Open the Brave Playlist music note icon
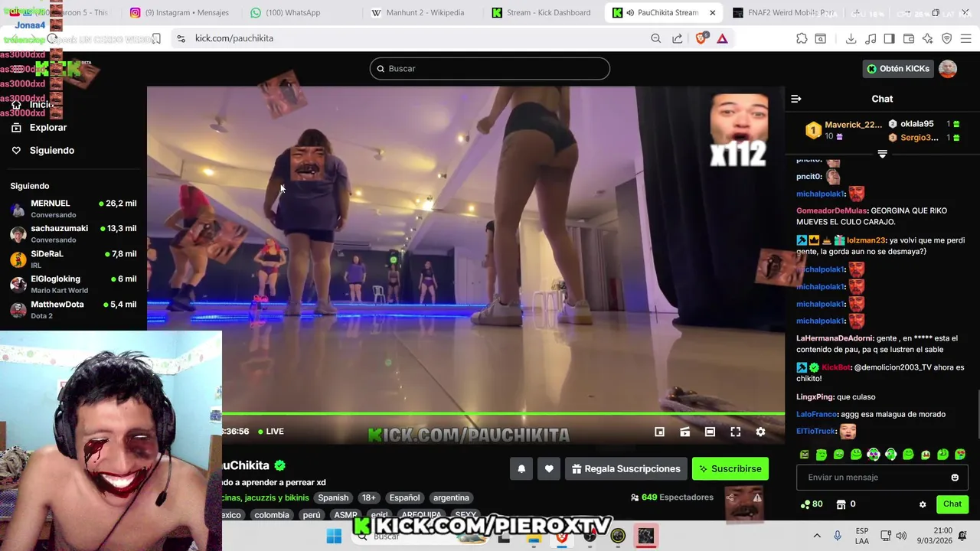Screen dimensions: 980x551 (x=871, y=38)
